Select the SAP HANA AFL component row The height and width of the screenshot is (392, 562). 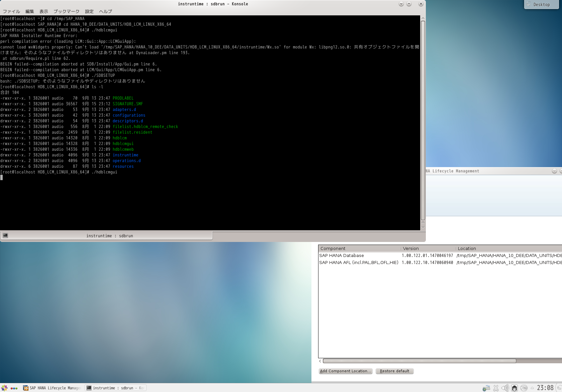[x=440, y=262]
